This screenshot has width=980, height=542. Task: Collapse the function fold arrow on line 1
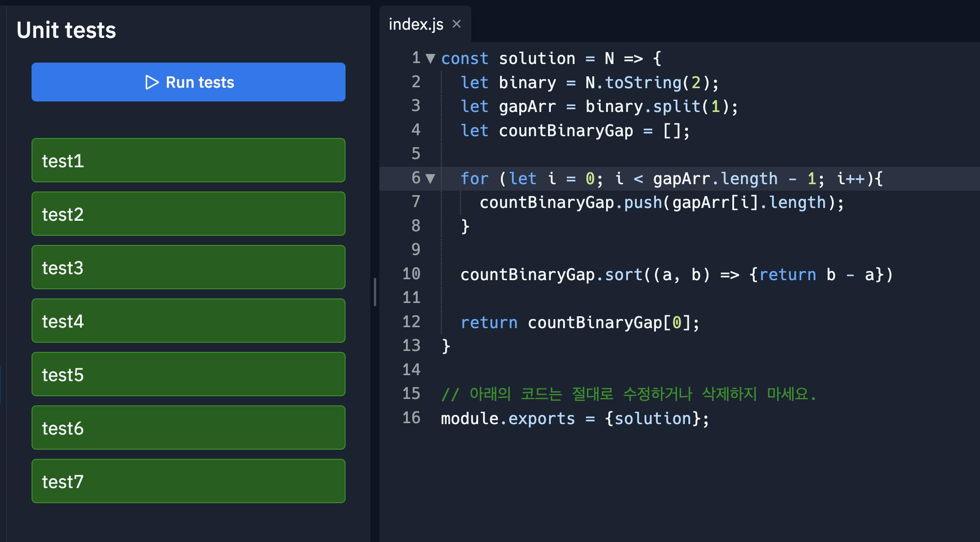click(x=430, y=58)
